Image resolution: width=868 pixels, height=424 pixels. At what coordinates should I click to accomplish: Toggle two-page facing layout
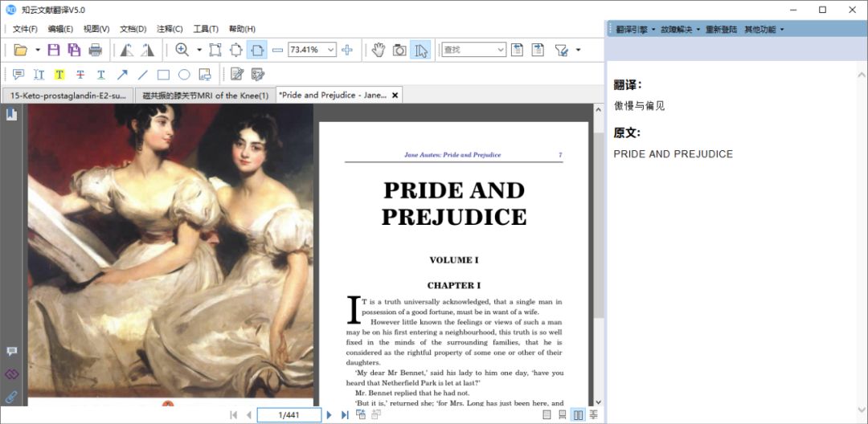(x=578, y=414)
